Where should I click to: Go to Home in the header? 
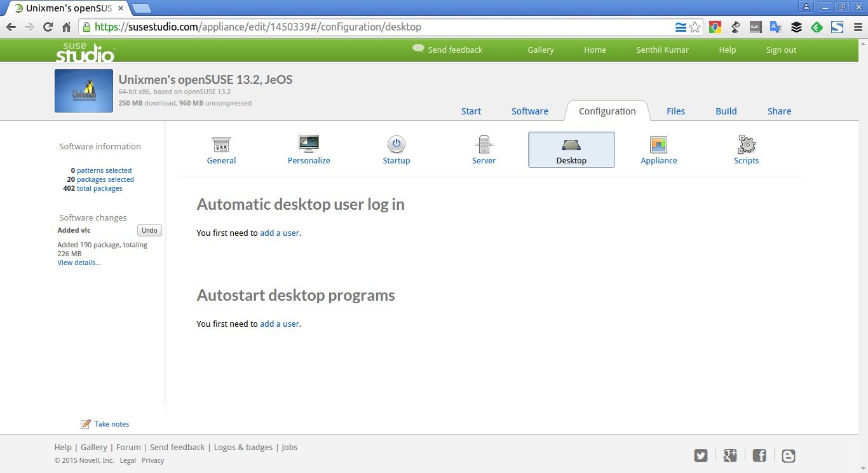tap(595, 50)
